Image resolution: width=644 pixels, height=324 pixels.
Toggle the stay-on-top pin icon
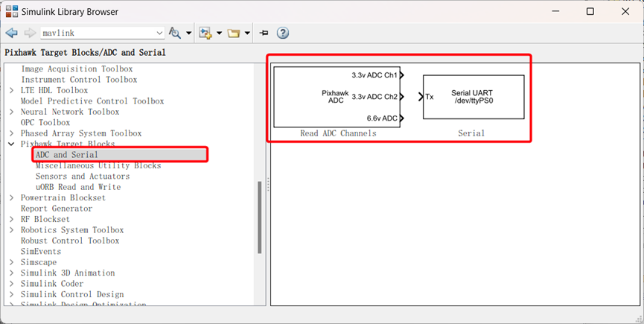click(264, 33)
